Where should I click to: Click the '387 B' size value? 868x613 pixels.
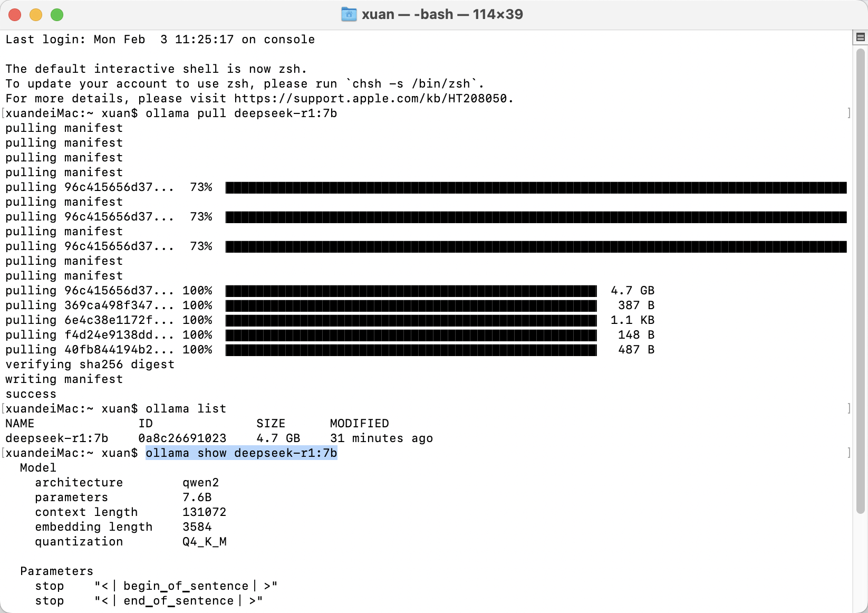click(x=636, y=305)
